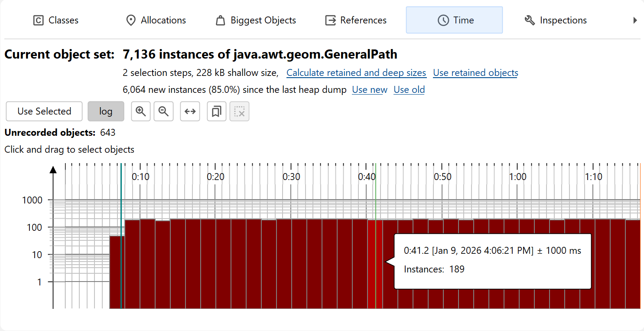The height and width of the screenshot is (331, 644).
Task: Toggle the log scale button
Action: click(106, 111)
